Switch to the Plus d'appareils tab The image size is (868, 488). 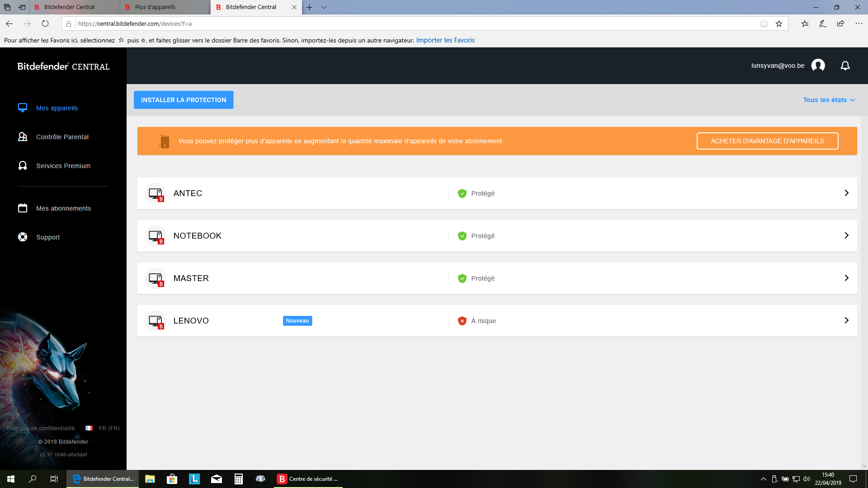pos(165,7)
